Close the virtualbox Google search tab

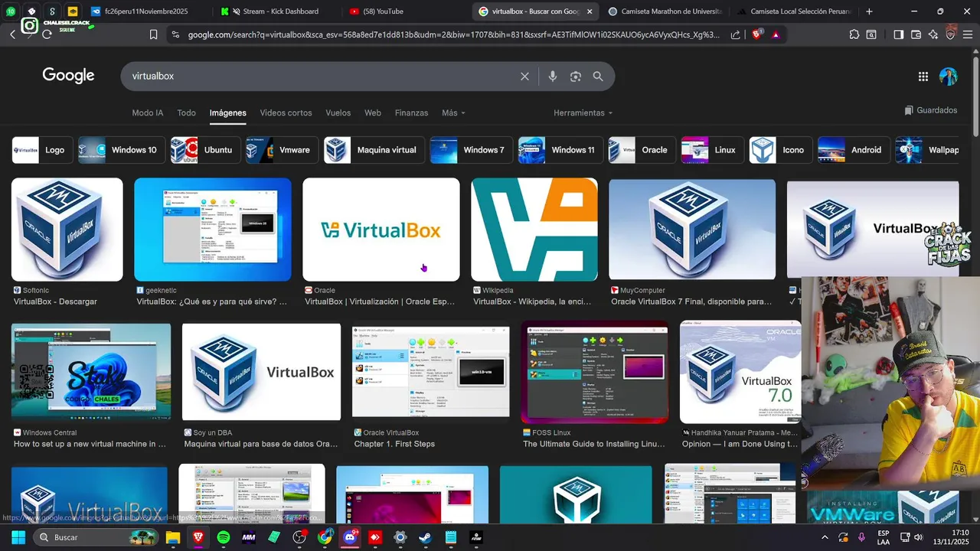pos(590,11)
